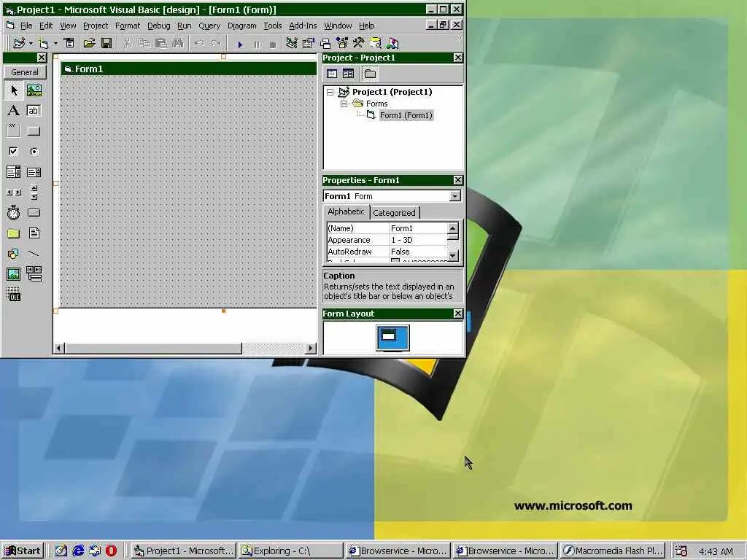Select the DirListBox control tool
Image resolution: width=747 pixels, height=560 pixels.
[14, 233]
